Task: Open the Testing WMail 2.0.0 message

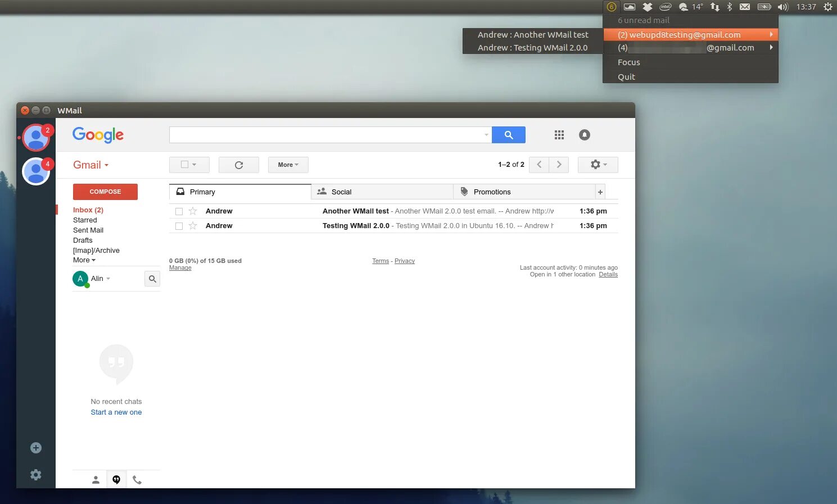Action: coord(393,226)
